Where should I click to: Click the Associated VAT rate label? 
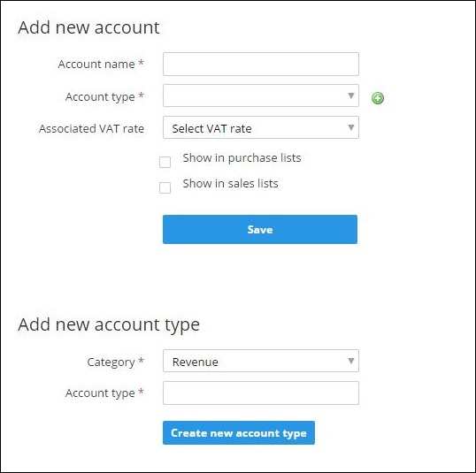pyautogui.click(x=91, y=129)
